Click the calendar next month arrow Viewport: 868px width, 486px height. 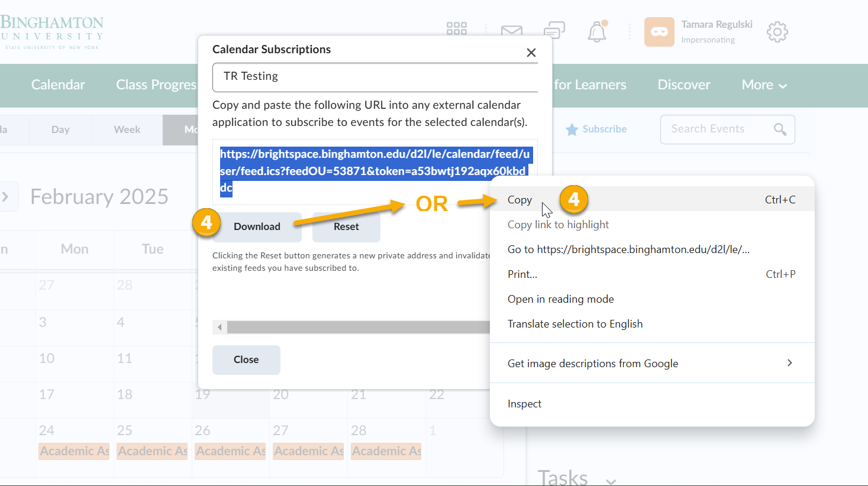[x=6, y=196]
